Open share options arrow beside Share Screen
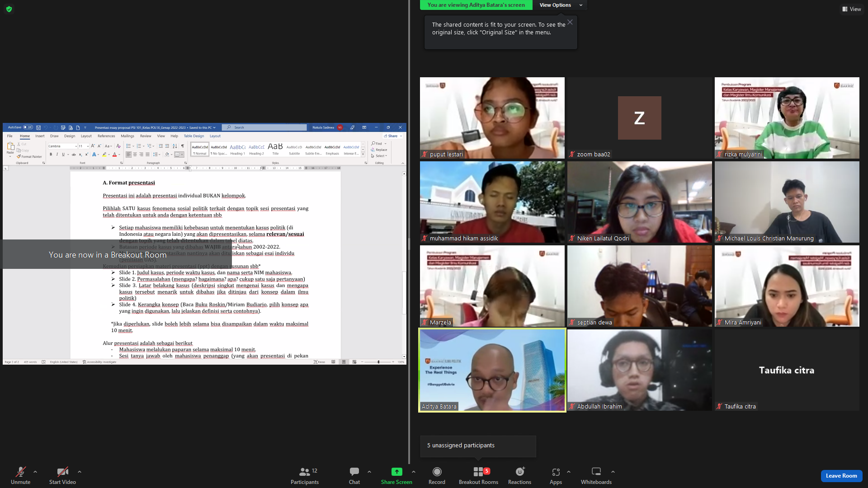Image resolution: width=868 pixels, height=488 pixels. pyautogui.click(x=414, y=472)
